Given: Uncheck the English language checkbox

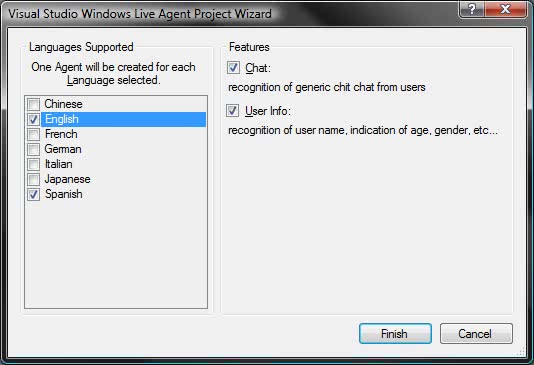Looking at the screenshot, I should click(x=33, y=119).
